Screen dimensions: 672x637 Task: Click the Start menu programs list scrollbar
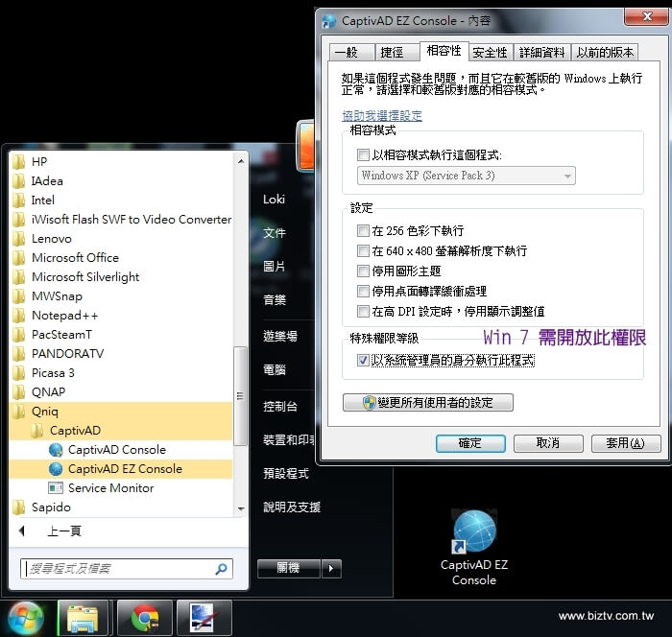pyautogui.click(x=240, y=403)
